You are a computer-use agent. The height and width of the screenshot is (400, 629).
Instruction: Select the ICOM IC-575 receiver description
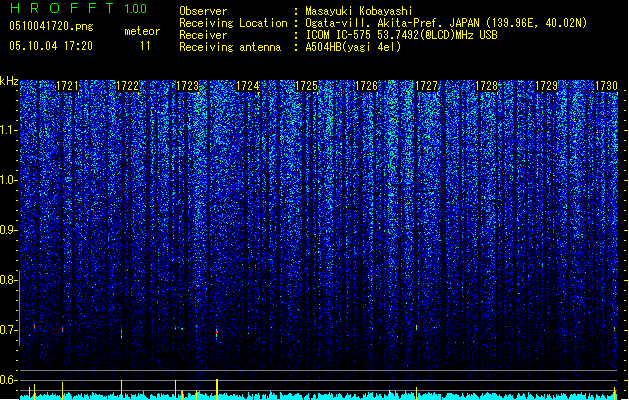pos(401,35)
